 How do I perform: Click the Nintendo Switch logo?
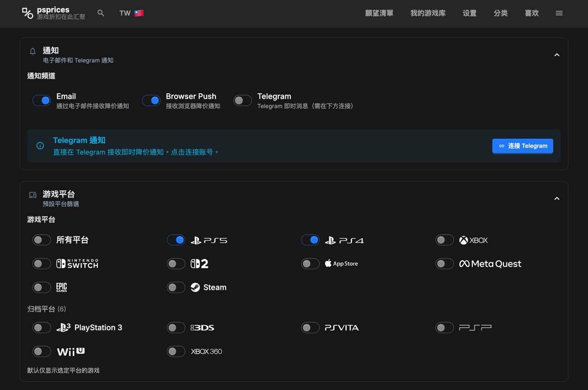(x=77, y=264)
